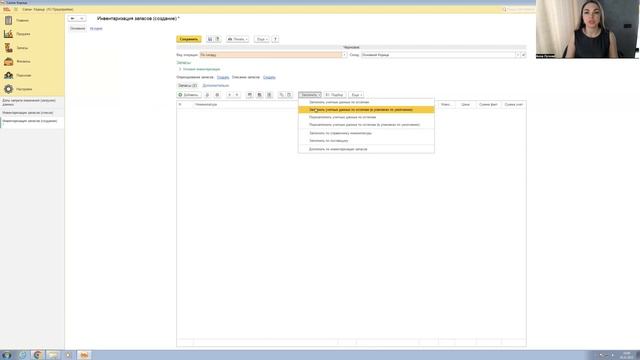Collapse the Заполнить dropdown button

click(x=310, y=95)
